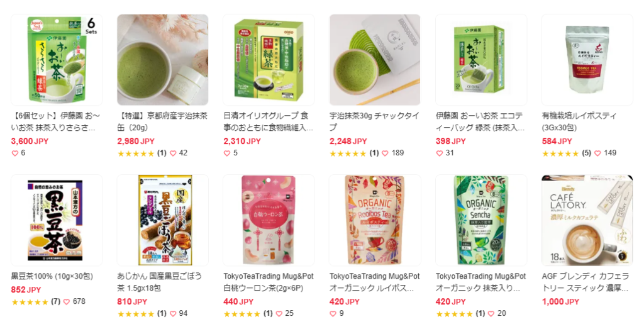Select the Cafe Latory stick coffee image

point(587,220)
